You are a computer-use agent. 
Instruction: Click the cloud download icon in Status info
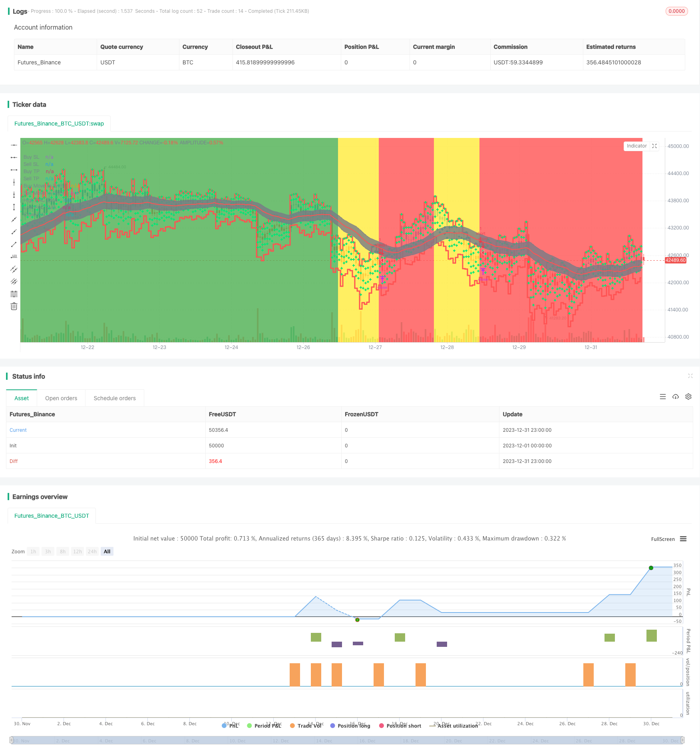point(676,397)
